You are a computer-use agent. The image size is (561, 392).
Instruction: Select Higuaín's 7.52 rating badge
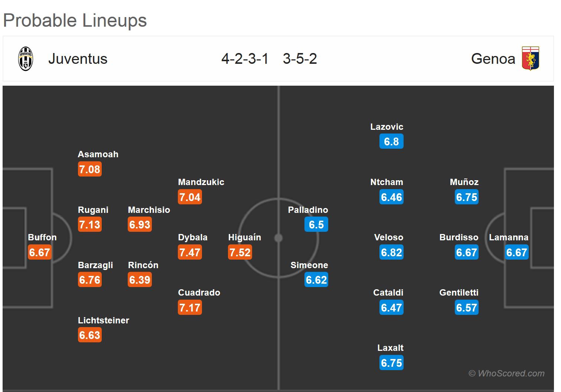(x=240, y=253)
